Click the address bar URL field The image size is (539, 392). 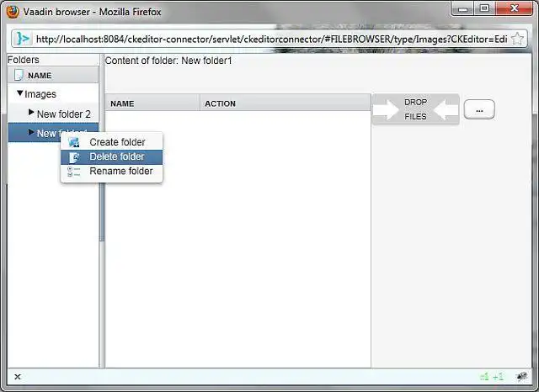coord(271,40)
